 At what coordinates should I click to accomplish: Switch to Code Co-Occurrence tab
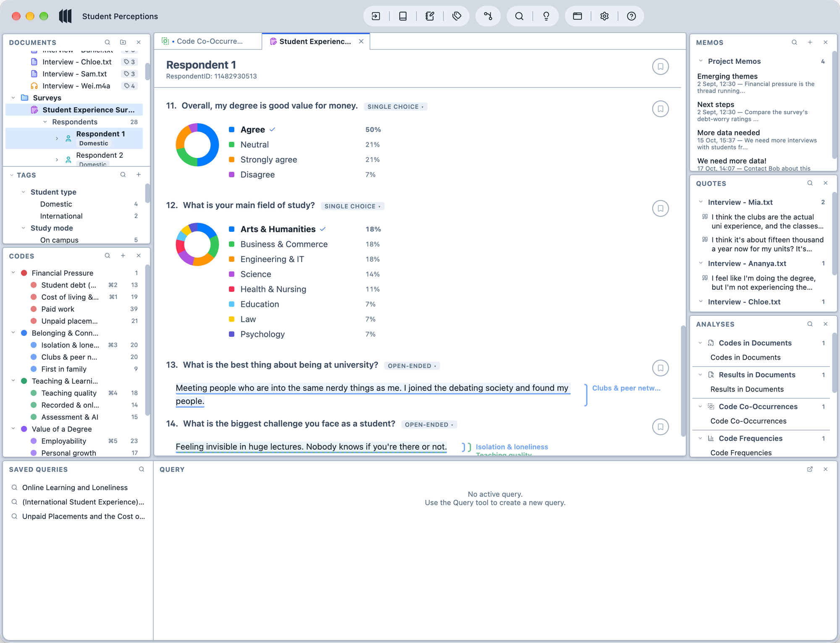click(x=207, y=41)
